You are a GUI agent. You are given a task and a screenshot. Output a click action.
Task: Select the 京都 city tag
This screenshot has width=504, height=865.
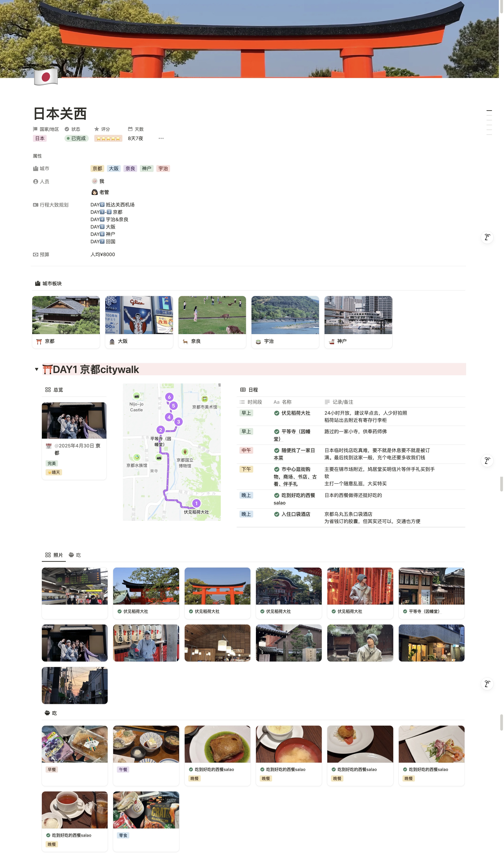(97, 169)
